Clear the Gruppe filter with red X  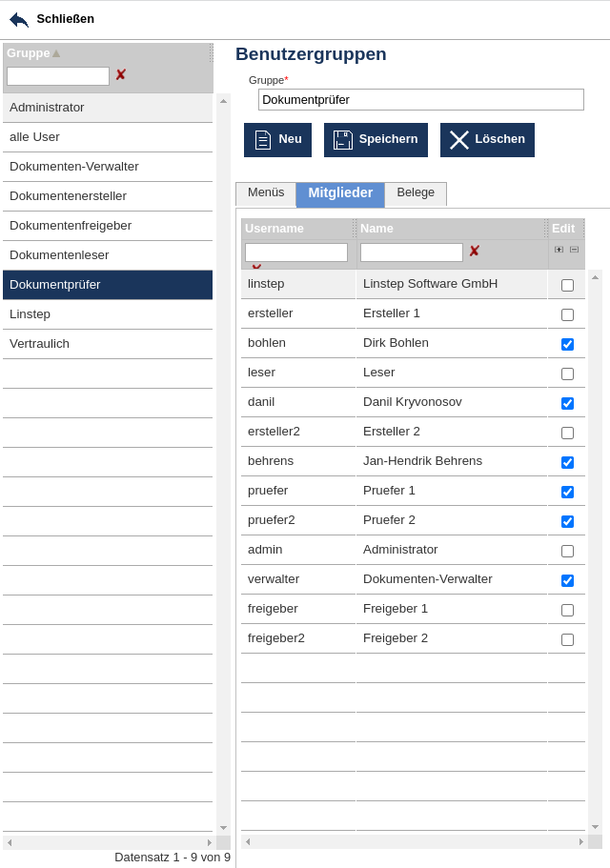[121, 75]
